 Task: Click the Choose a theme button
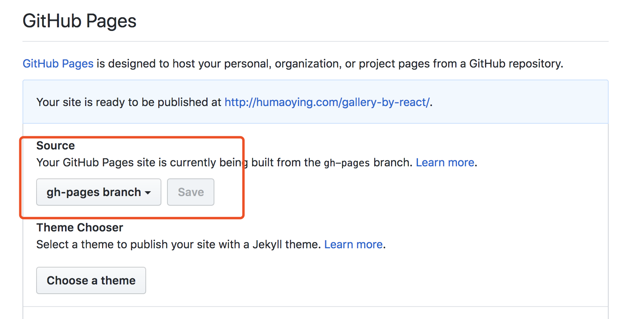point(91,280)
